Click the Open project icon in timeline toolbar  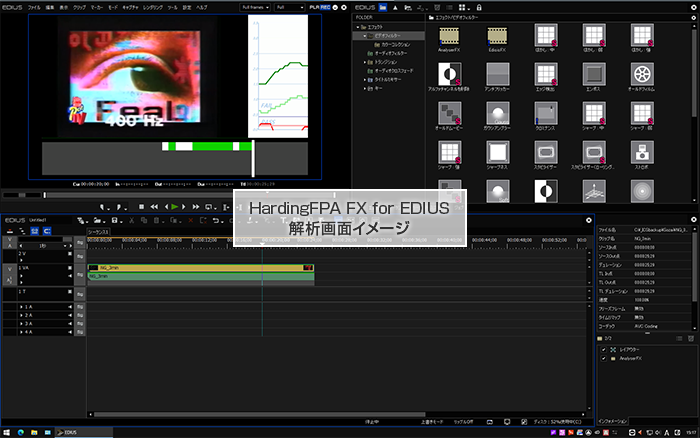coord(97,221)
